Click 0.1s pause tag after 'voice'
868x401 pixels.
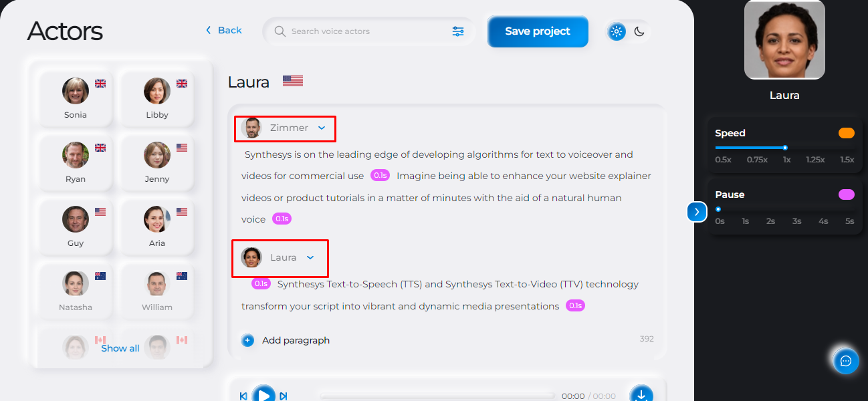pyautogui.click(x=282, y=219)
